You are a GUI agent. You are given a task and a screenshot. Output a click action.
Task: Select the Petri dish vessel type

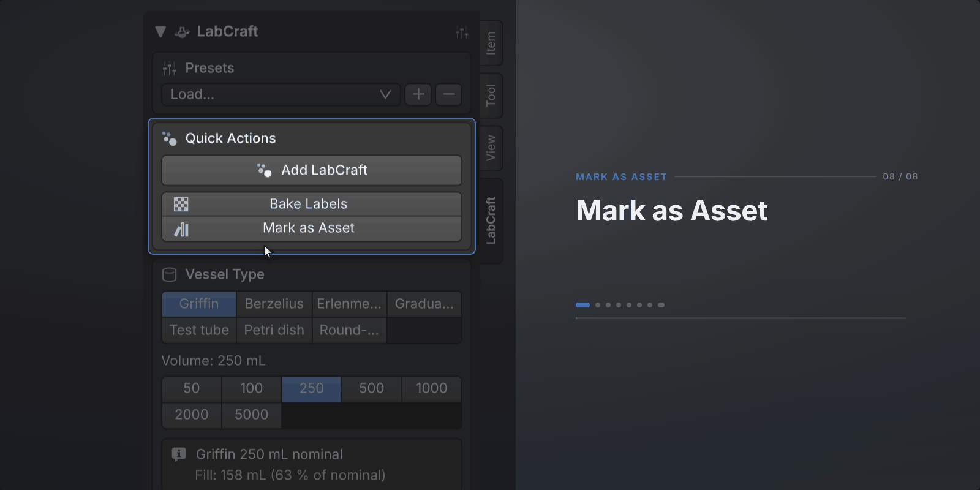pos(274,330)
